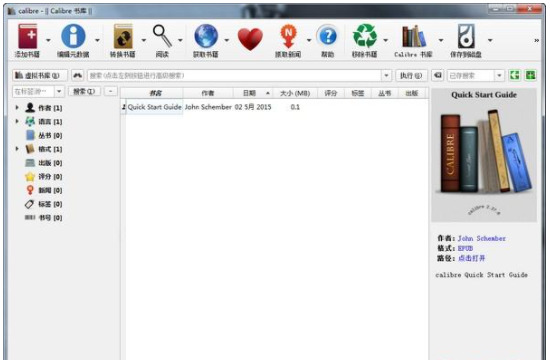Screen dimensions: 550x360
Task: Click the Quick Start Guide cover thumbnail
Action: click(x=484, y=155)
